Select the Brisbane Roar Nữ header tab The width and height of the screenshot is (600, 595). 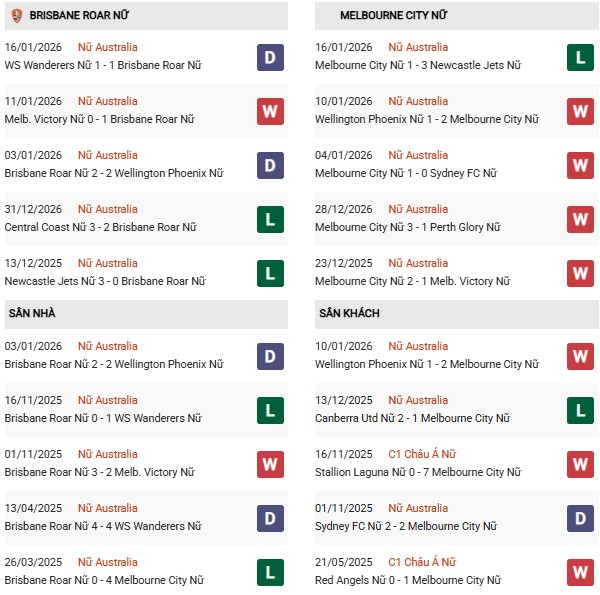pos(79,16)
